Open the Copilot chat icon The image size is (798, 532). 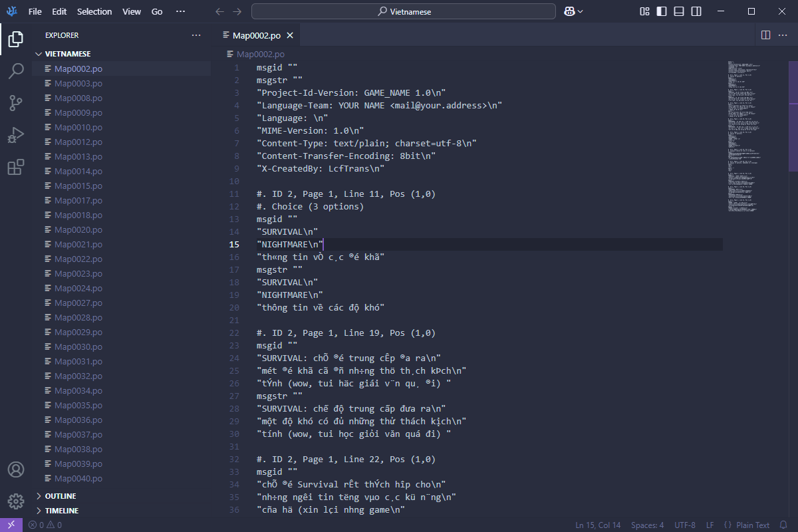click(570, 11)
